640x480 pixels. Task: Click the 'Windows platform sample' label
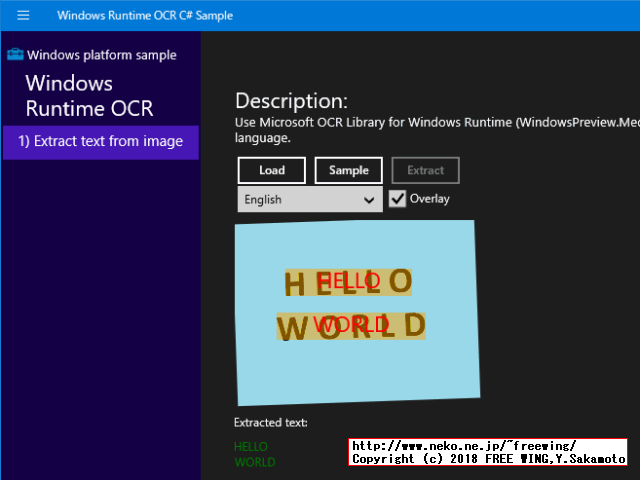point(102,55)
